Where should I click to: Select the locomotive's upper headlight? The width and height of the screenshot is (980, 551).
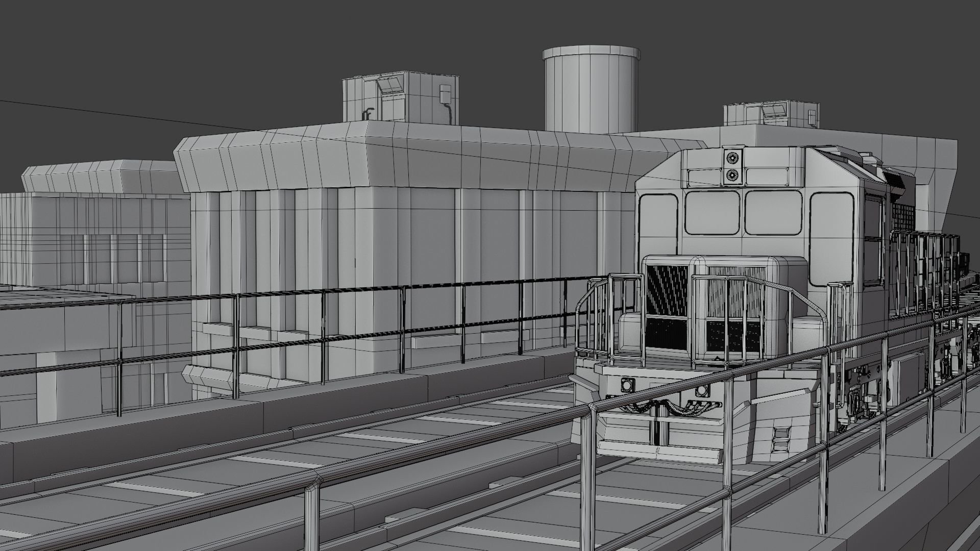733,158
